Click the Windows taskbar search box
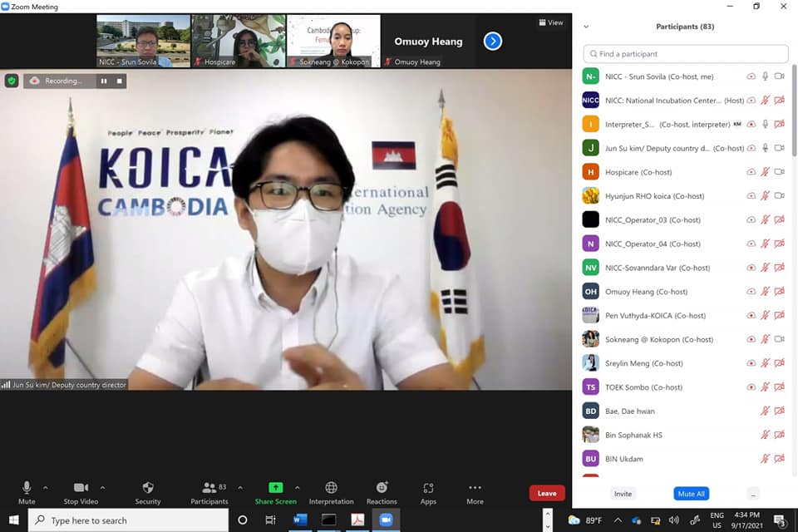The height and width of the screenshot is (532, 798). [x=128, y=520]
